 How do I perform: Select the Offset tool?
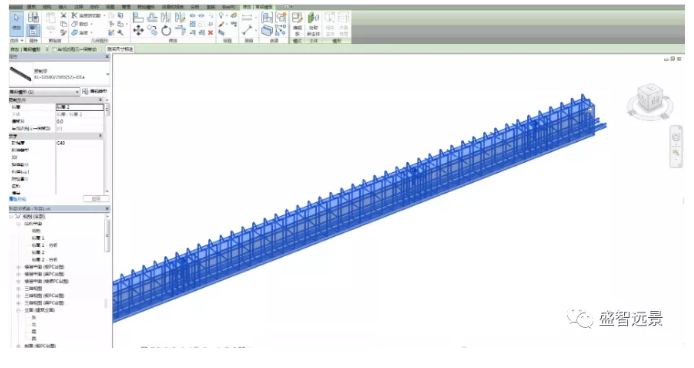pos(152,18)
